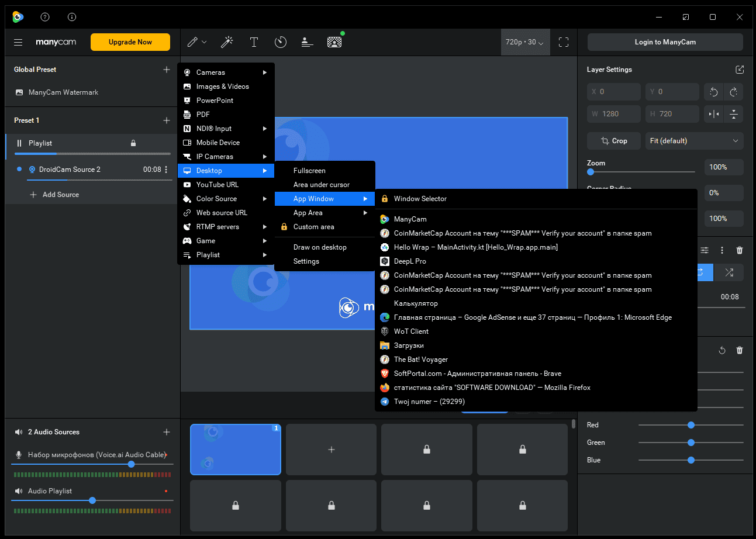
Task: Toggle shuffle playback
Action: pos(729,272)
